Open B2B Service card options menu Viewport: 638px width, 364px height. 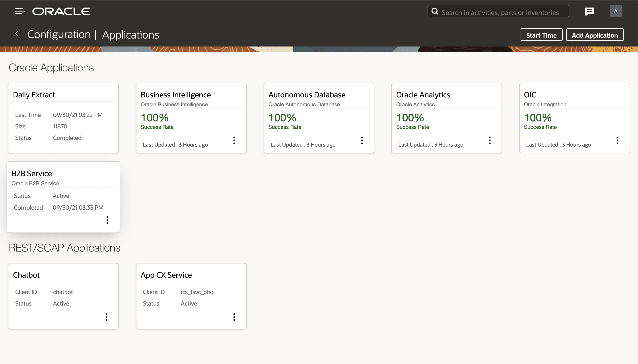(107, 220)
